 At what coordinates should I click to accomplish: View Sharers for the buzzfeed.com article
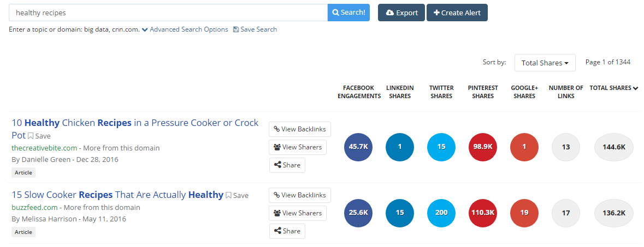coord(297,213)
